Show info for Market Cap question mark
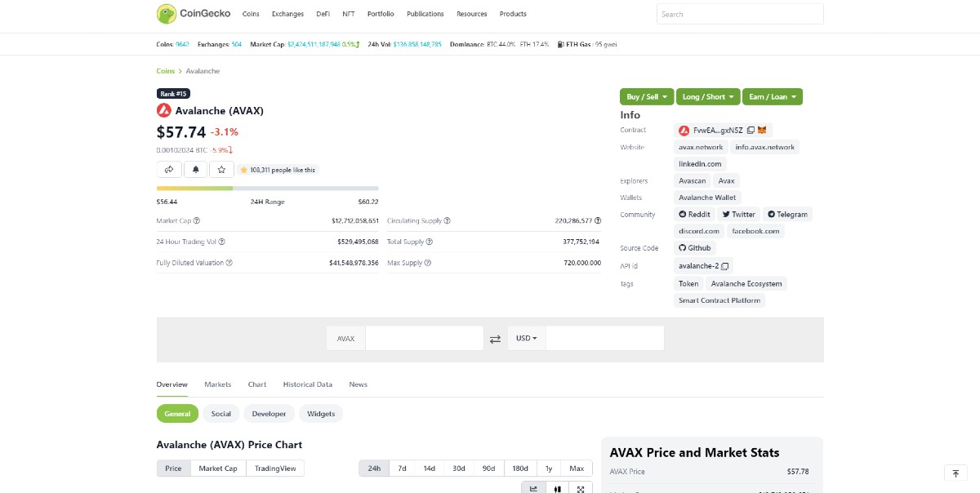The width and height of the screenshot is (980, 493). tap(197, 220)
